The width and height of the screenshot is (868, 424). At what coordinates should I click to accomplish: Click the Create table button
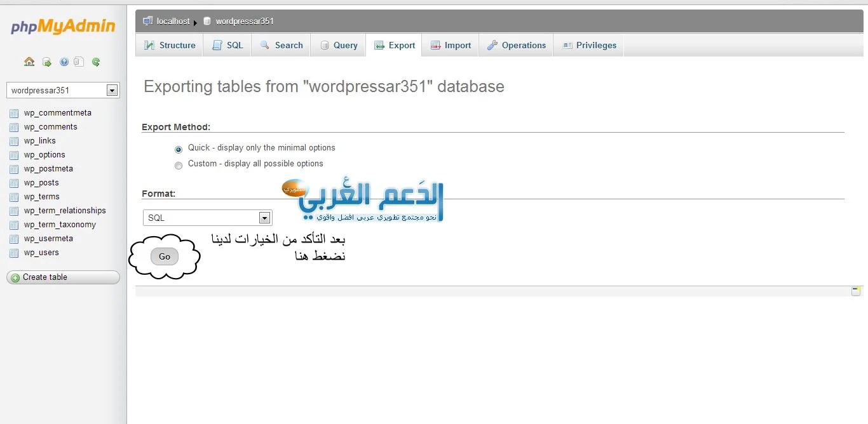(63, 277)
